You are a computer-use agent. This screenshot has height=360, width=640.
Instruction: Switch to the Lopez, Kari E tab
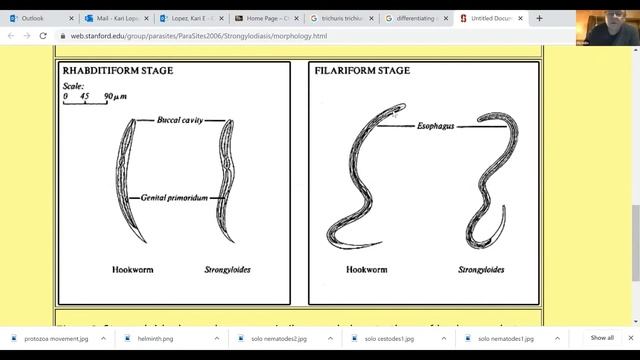[x=191, y=18]
